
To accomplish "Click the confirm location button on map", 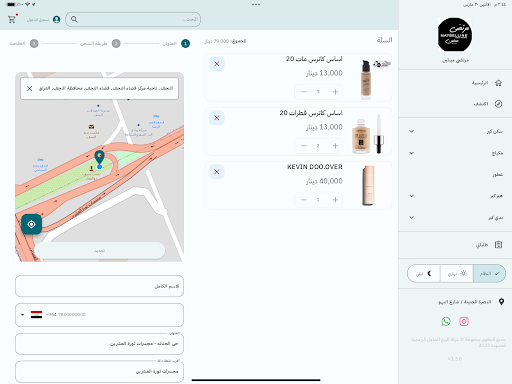I will (x=100, y=250).
